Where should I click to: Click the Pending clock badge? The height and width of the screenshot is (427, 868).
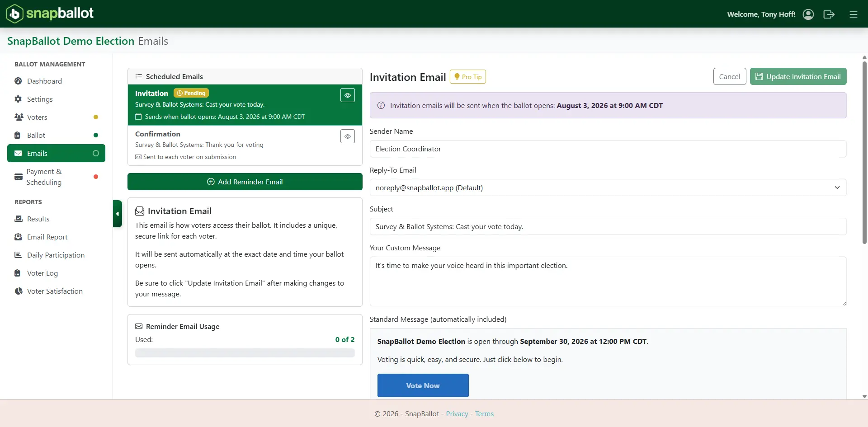point(191,93)
